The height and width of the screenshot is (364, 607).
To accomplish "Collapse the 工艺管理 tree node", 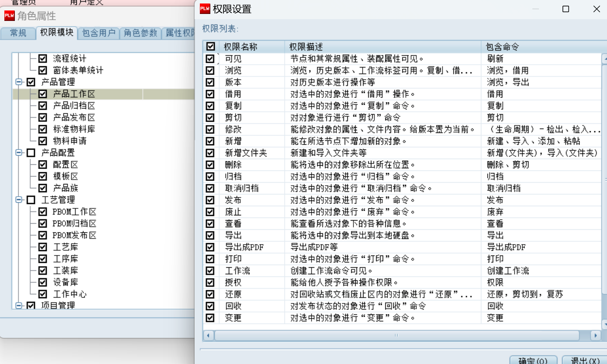I will [x=19, y=200].
